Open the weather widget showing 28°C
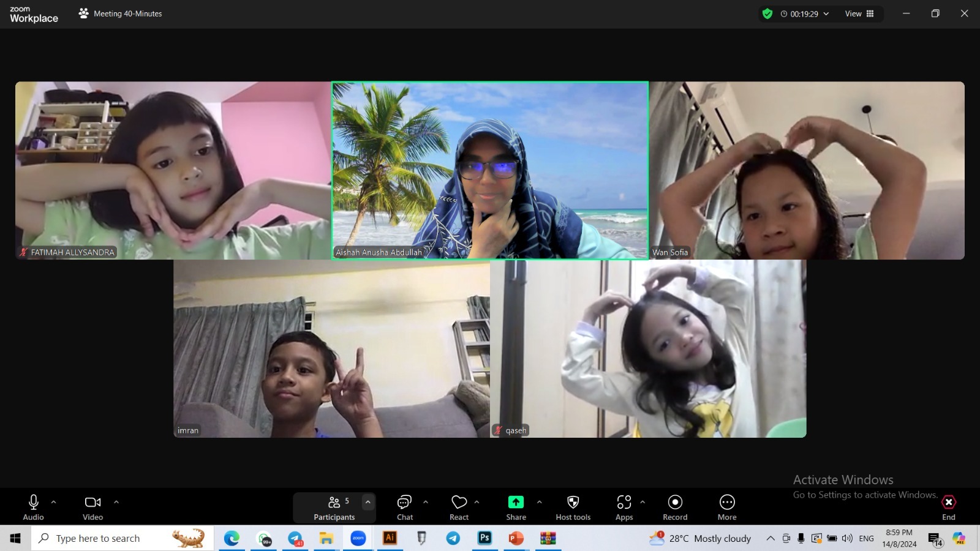 pyautogui.click(x=700, y=538)
